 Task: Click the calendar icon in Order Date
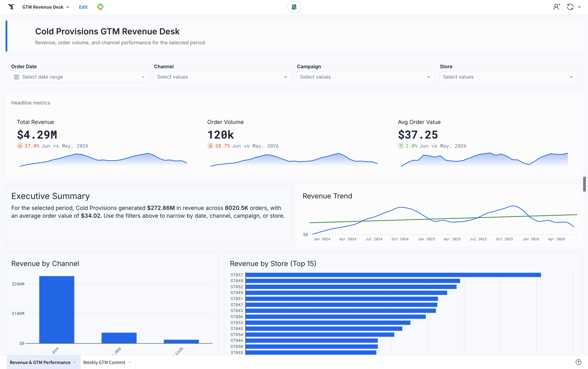point(17,77)
